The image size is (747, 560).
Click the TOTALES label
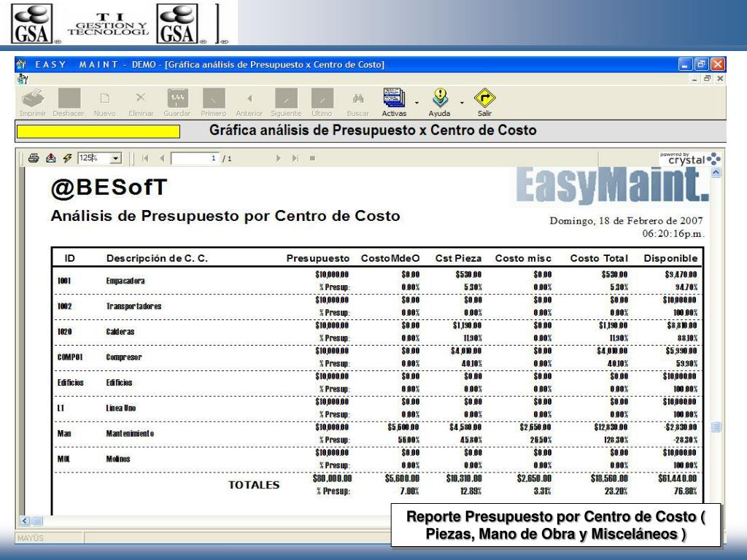click(x=254, y=485)
